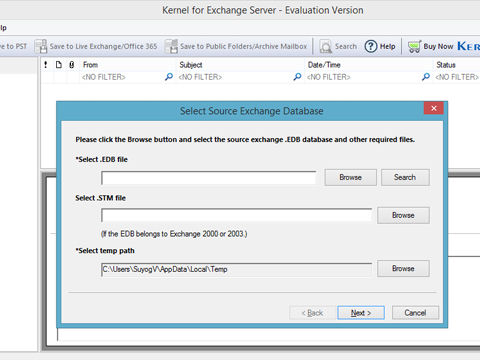Open Help via question mark icon

[x=371, y=46]
